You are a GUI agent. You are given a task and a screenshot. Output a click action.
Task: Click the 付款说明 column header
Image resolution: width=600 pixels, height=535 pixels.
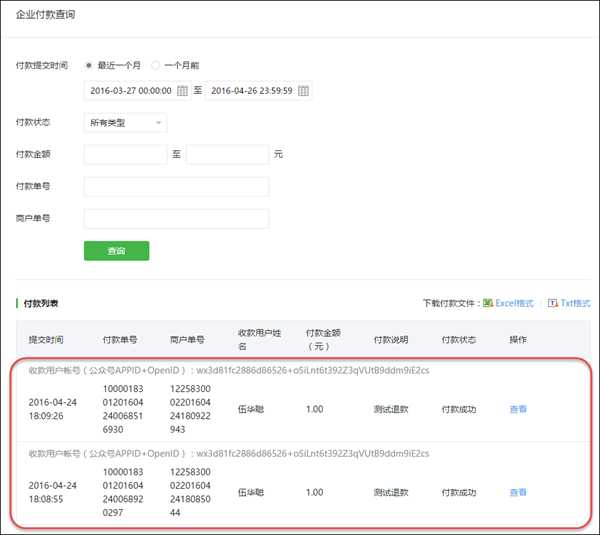[391, 339]
